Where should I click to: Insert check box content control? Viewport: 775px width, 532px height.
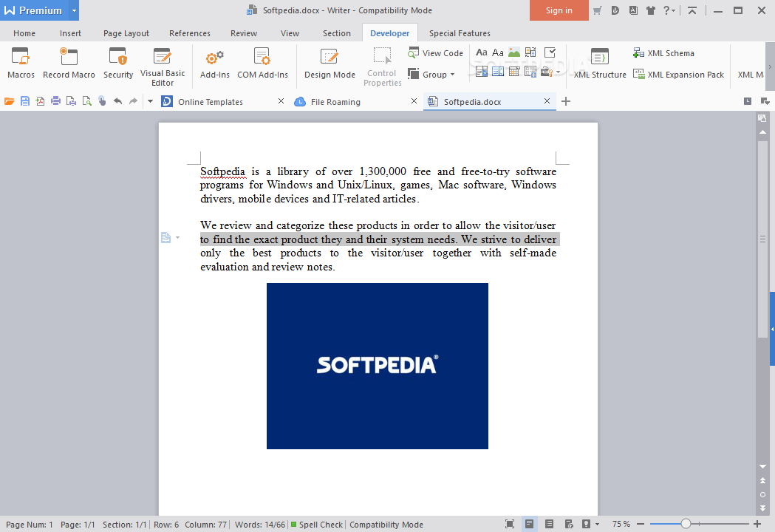click(550, 52)
